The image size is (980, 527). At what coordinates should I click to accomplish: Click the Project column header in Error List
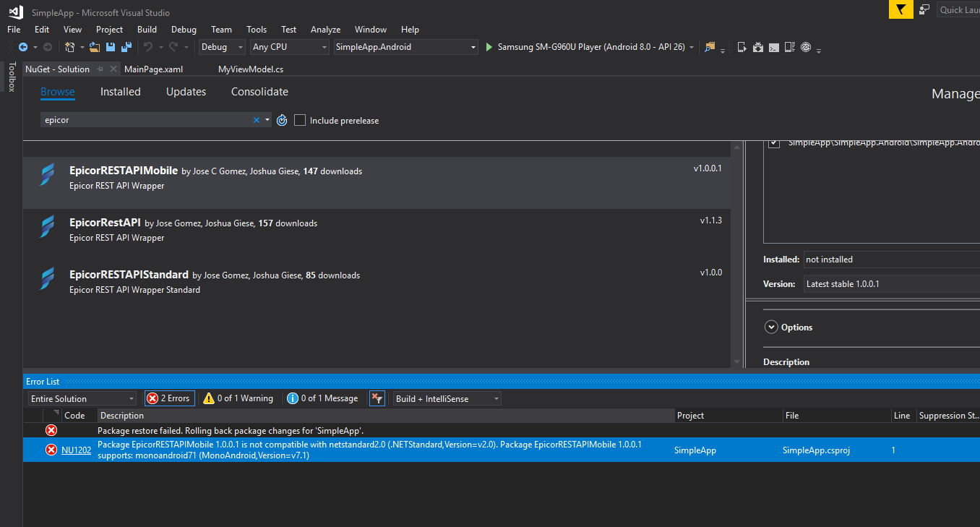pyautogui.click(x=728, y=416)
